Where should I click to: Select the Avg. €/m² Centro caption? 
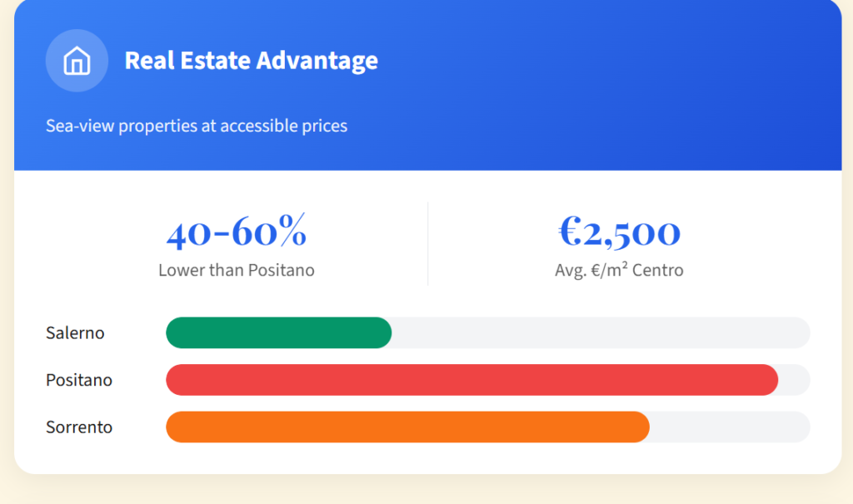point(619,271)
